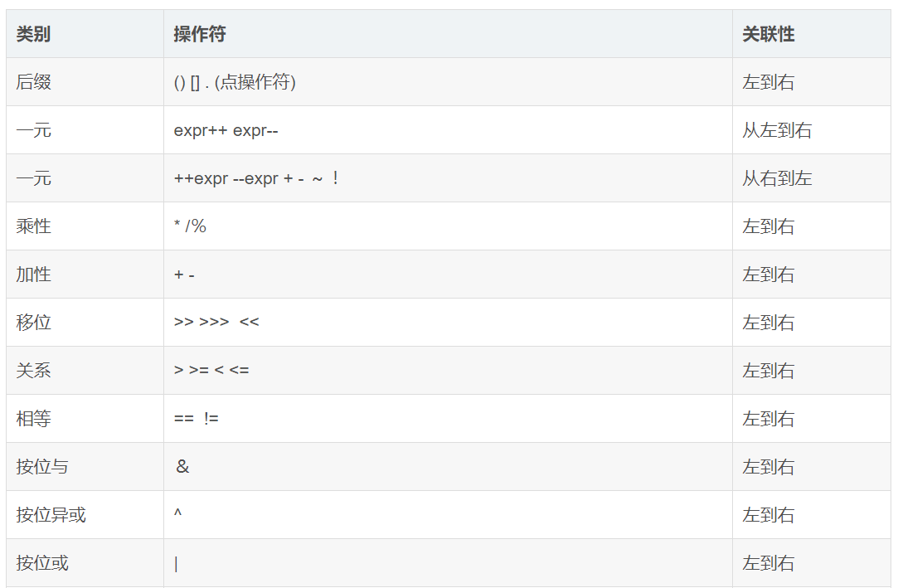Select the 相等 category cell
898x588 pixels.
click(x=85, y=419)
